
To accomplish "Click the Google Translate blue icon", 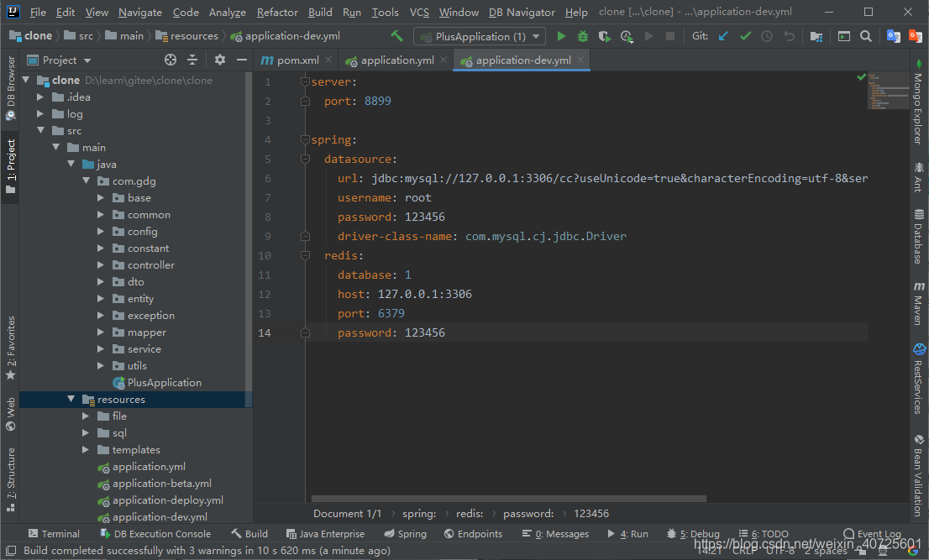I will 893,36.
